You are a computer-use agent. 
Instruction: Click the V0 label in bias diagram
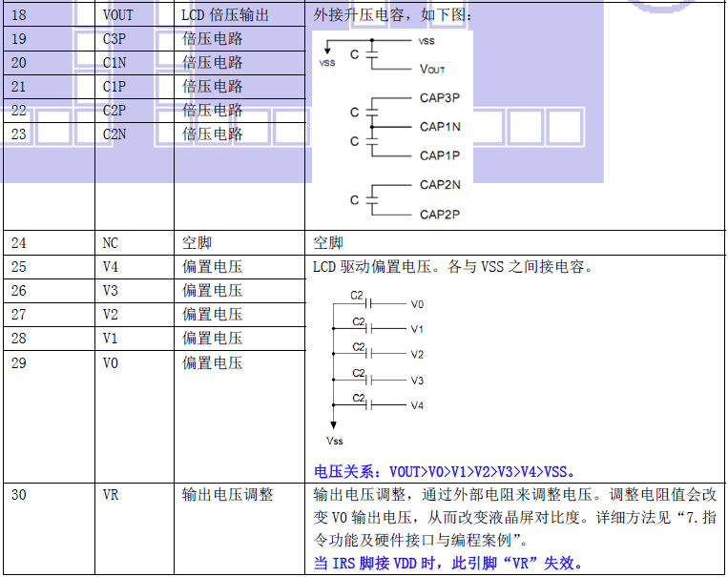[417, 304]
